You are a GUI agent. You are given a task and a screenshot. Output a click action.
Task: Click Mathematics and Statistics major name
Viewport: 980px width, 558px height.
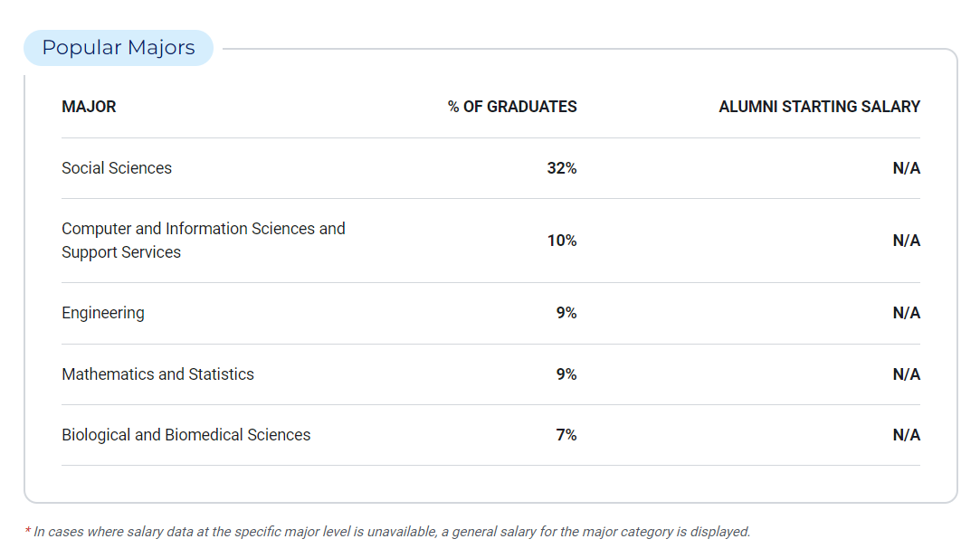coord(157,374)
